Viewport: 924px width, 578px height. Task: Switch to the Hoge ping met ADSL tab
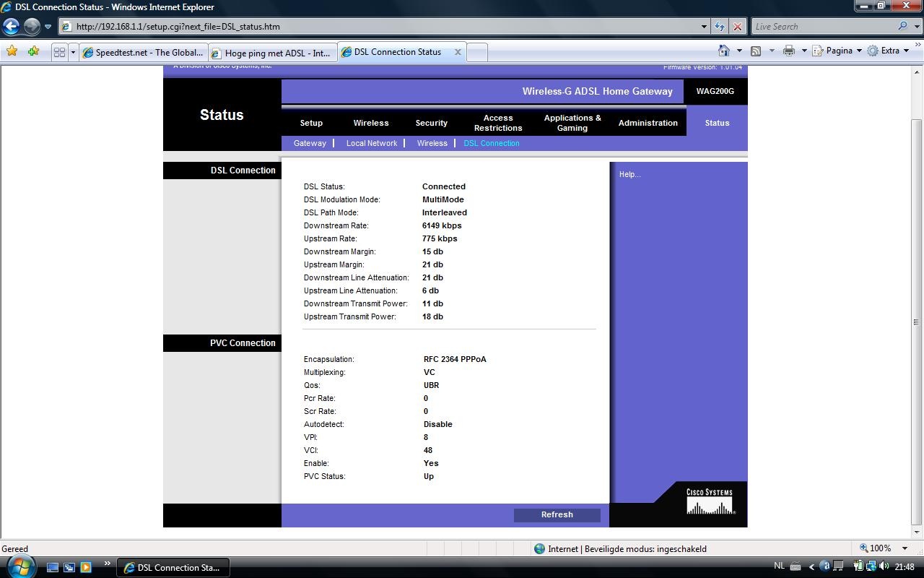(272, 52)
